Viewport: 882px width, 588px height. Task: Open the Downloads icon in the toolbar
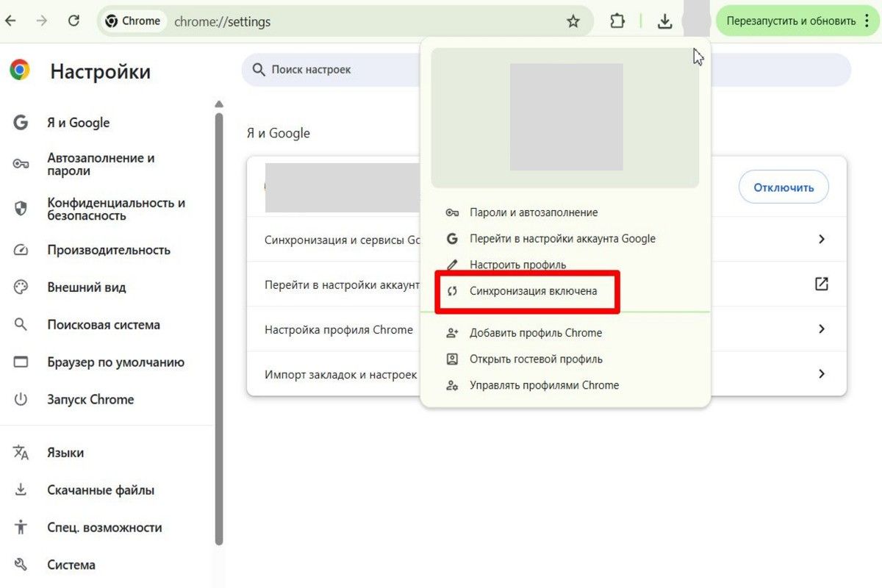click(664, 21)
